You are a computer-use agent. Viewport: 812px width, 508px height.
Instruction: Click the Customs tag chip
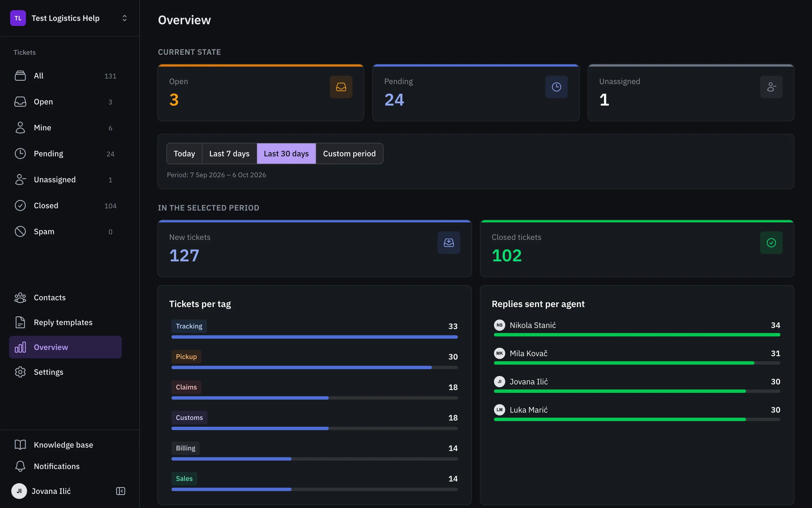point(189,417)
